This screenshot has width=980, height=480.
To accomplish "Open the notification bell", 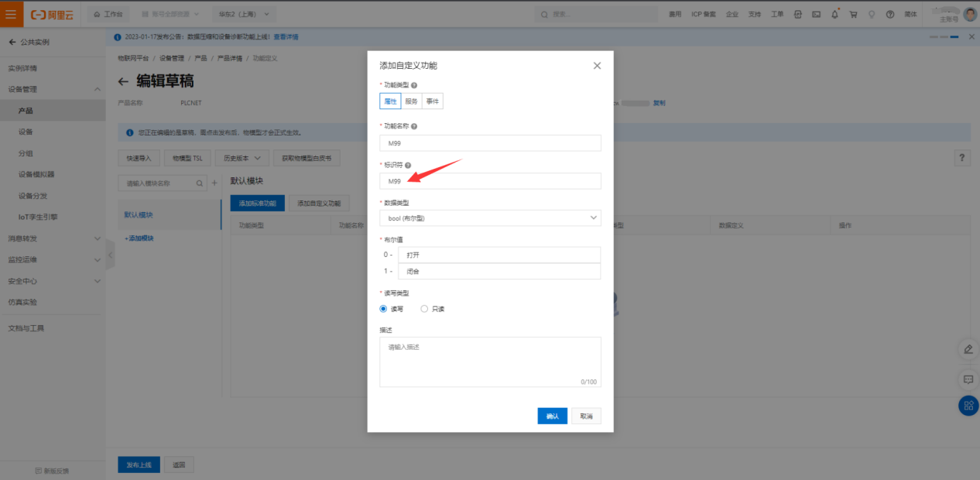I will [835, 14].
